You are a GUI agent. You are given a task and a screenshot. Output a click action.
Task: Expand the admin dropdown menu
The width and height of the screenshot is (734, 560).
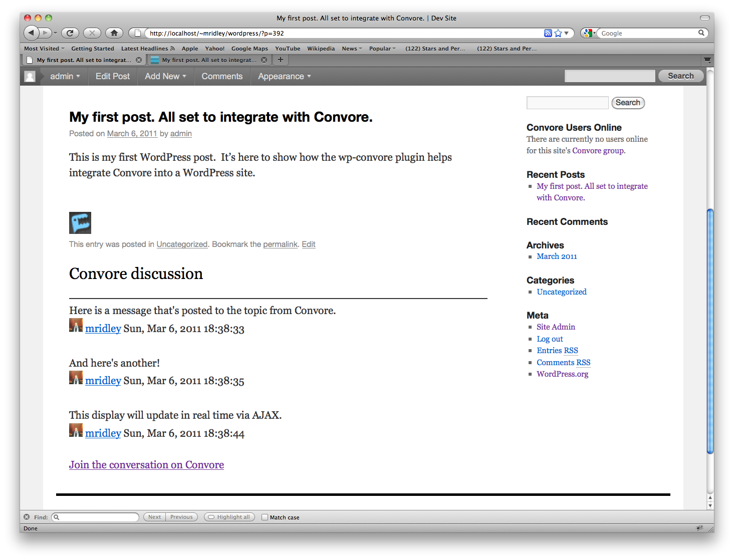click(65, 76)
